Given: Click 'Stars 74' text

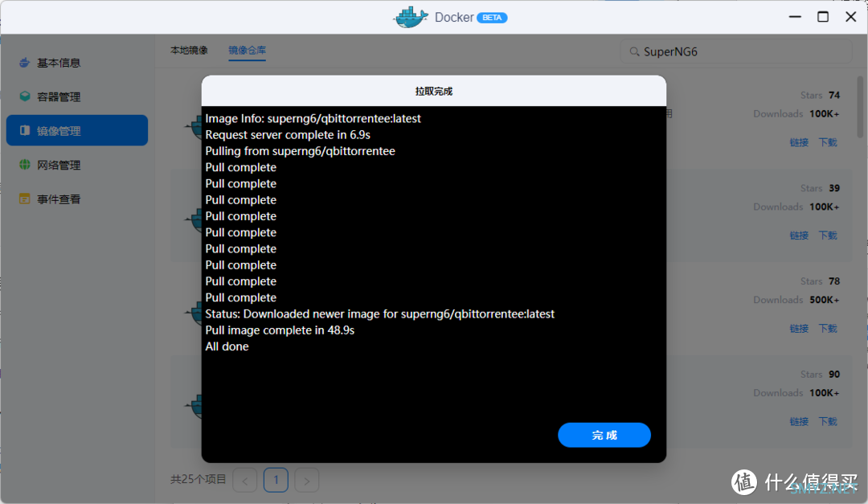Looking at the screenshot, I should tap(820, 96).
